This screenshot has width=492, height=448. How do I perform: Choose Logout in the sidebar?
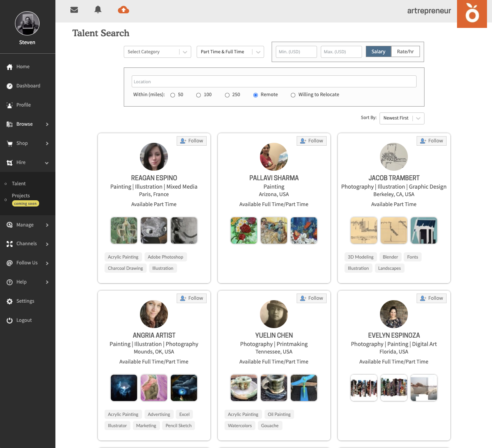(24, 320)
